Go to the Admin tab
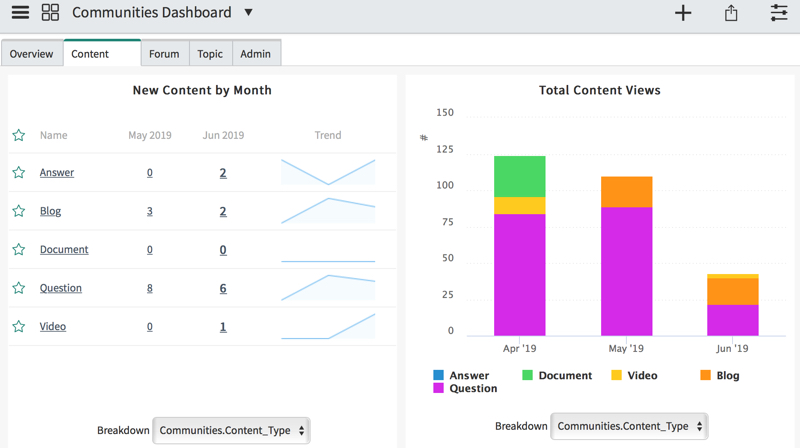 [256, 54]
